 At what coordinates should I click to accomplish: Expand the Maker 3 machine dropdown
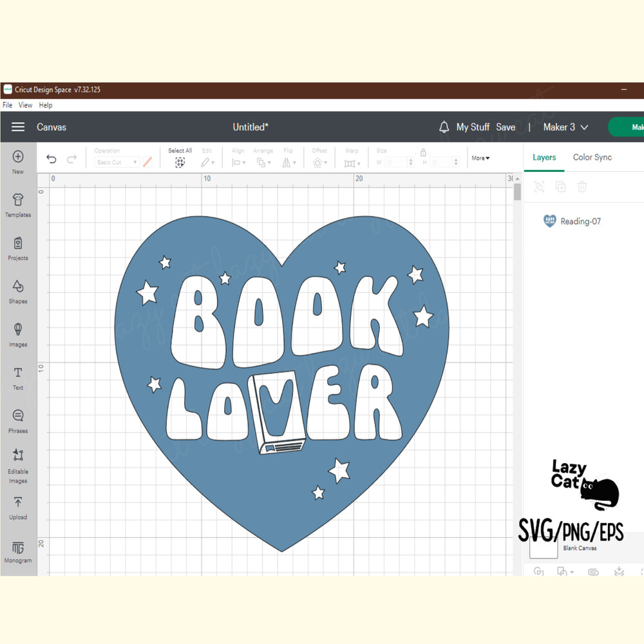tap(565, 127)
